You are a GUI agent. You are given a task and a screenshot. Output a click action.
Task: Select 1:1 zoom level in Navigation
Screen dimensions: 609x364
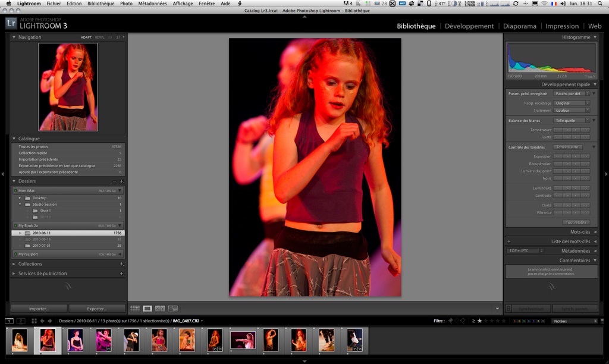pos(110,37)
